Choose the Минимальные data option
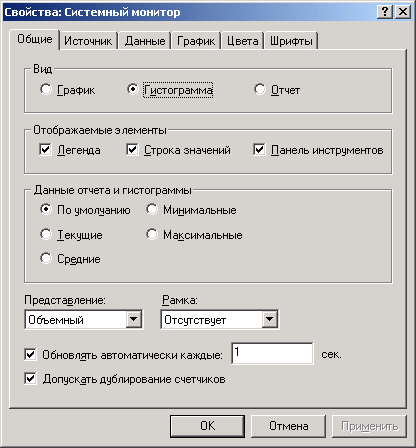The height and width of the screenshot is (448, 416). 152,210
